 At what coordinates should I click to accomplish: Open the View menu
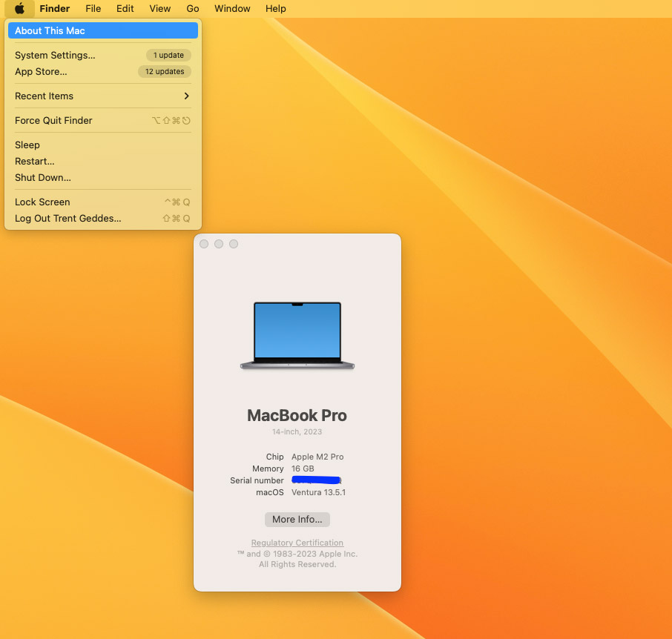[160, 9]
